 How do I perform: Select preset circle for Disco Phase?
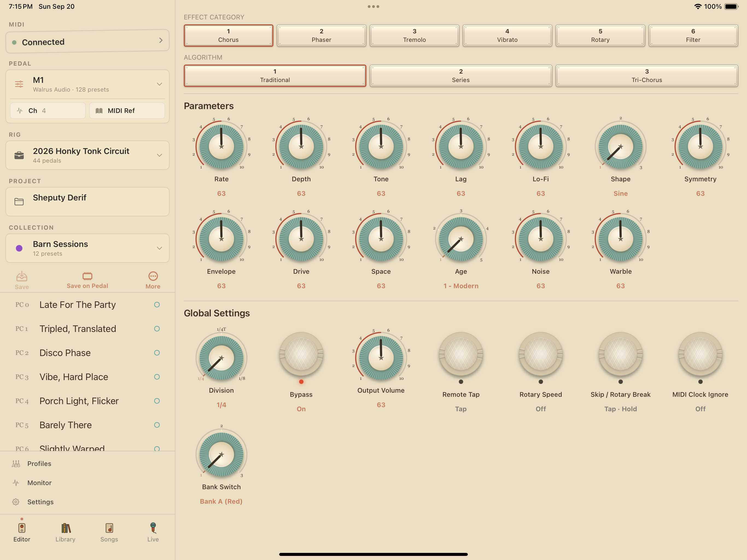157,353
